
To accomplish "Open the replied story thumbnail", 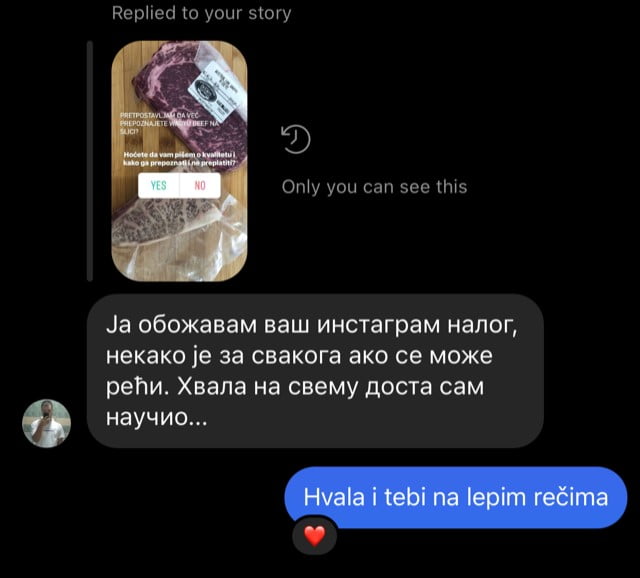I will [x=179, y=161].
